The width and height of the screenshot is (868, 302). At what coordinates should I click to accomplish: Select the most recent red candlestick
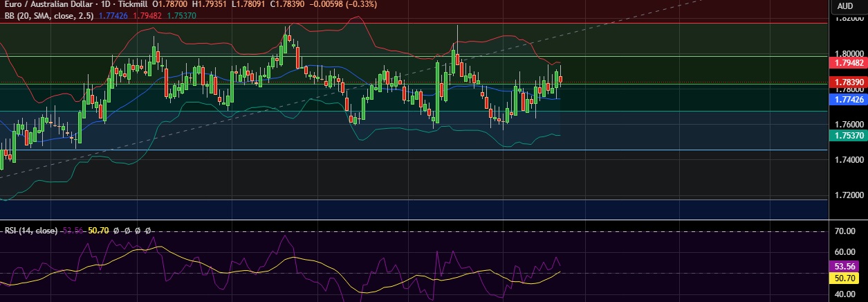point(560,79)
